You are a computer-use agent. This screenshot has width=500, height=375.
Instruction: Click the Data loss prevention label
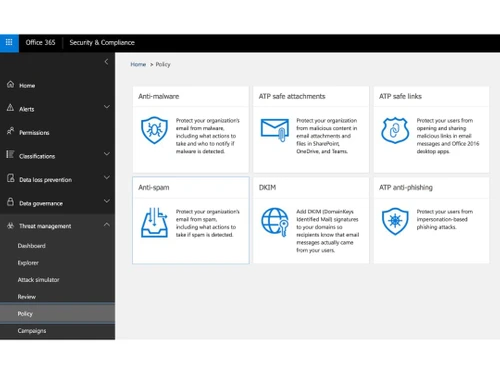pos(45,180)
